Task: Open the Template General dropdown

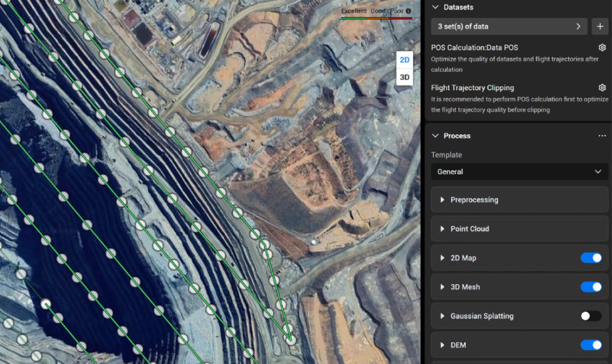Action: click(x=519, y=172)
